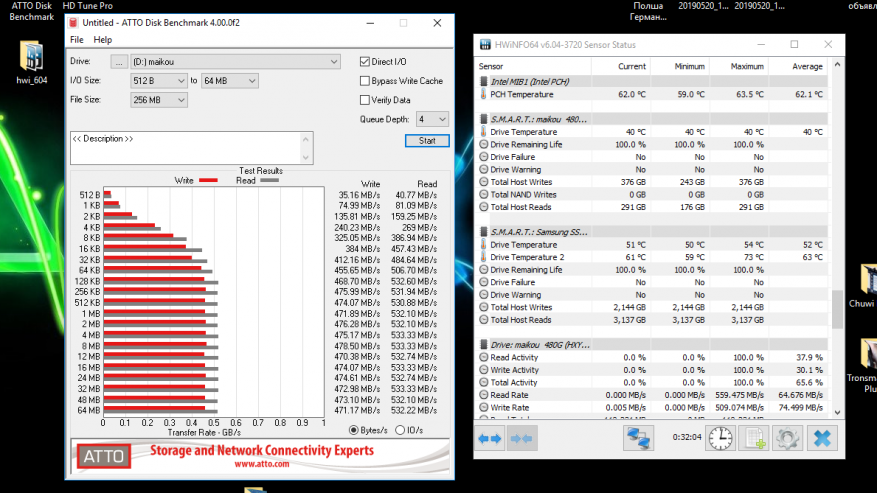Click the gray Read legend swatch
Viewport: 877px width, 493px height.
[x=269, y=180]
